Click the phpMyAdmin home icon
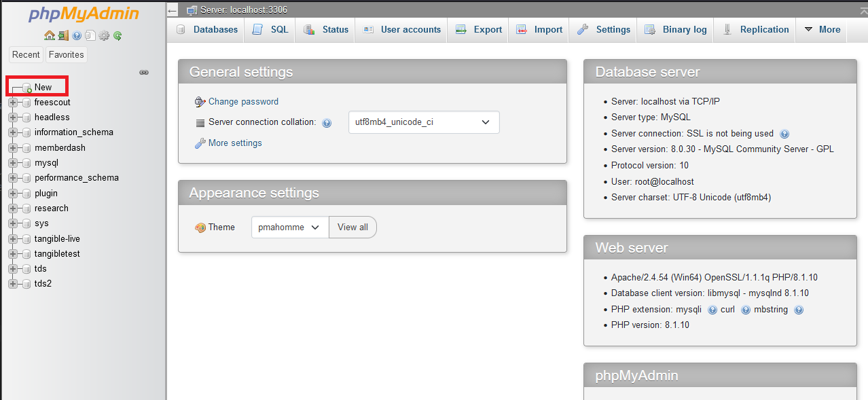The width and height of the screenshot is (868, 400). point(50,35)
